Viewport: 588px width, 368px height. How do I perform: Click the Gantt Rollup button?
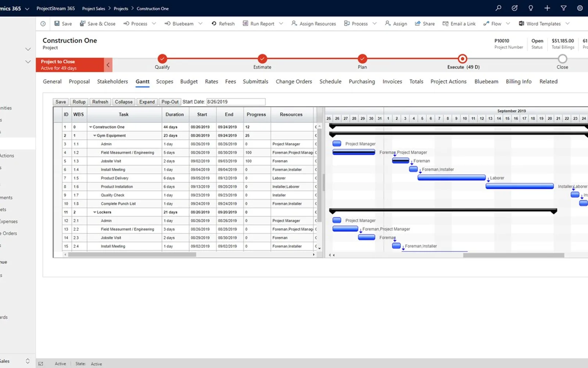click(x=79, y=102)
